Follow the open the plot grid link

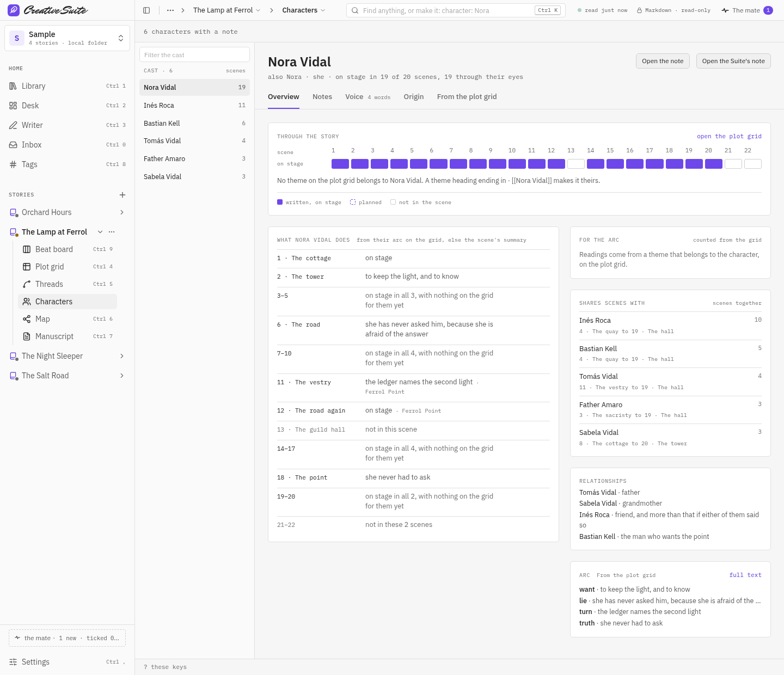(729, 136)
